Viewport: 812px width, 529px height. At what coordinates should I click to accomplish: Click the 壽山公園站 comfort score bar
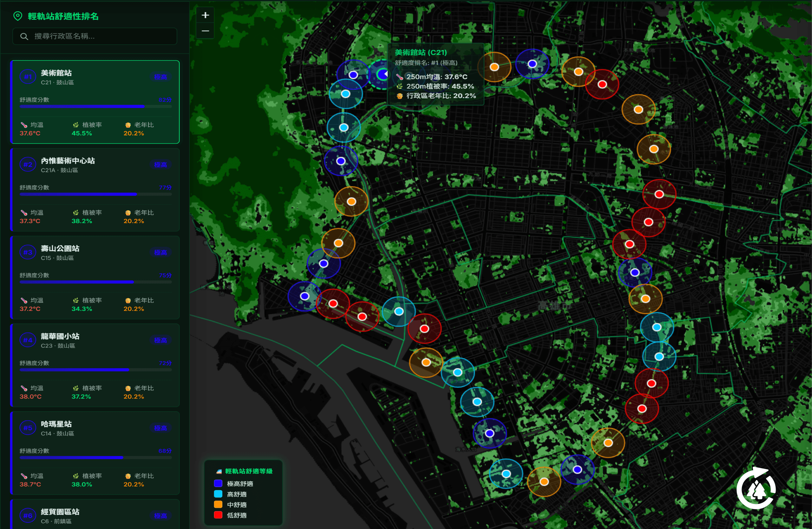95,282
